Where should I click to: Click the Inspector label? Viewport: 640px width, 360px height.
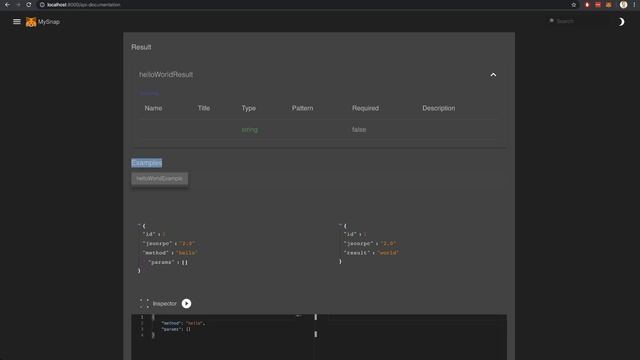[164, 304]
